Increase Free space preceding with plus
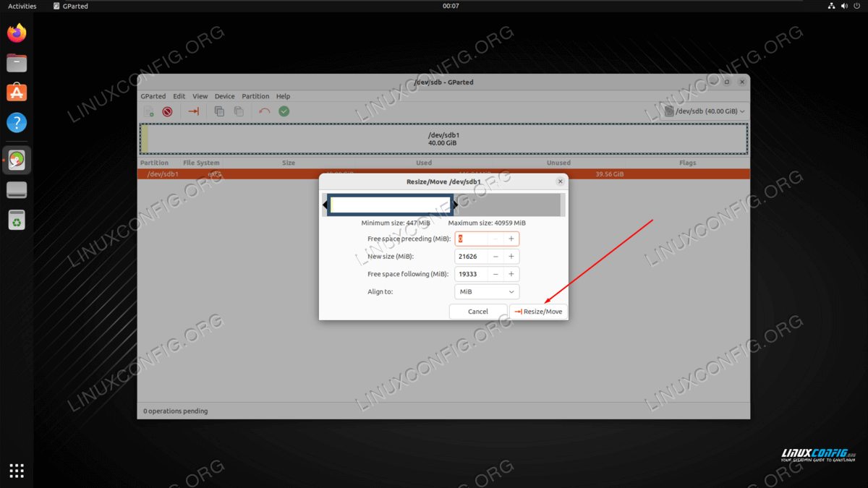Screen dimensions: 868x488 coord(511,239)
